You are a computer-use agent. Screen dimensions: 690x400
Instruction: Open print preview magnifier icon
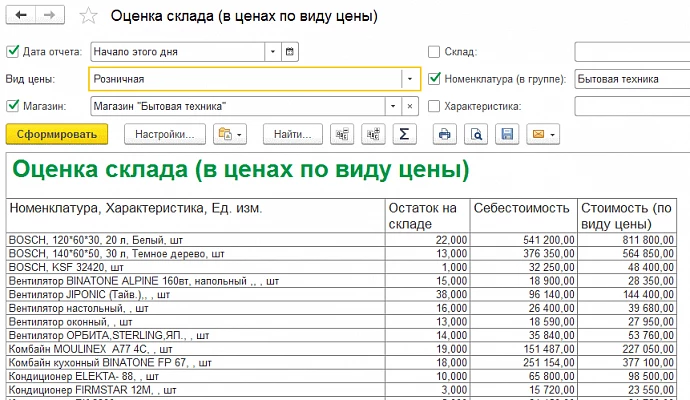click(x=476, y=134)
